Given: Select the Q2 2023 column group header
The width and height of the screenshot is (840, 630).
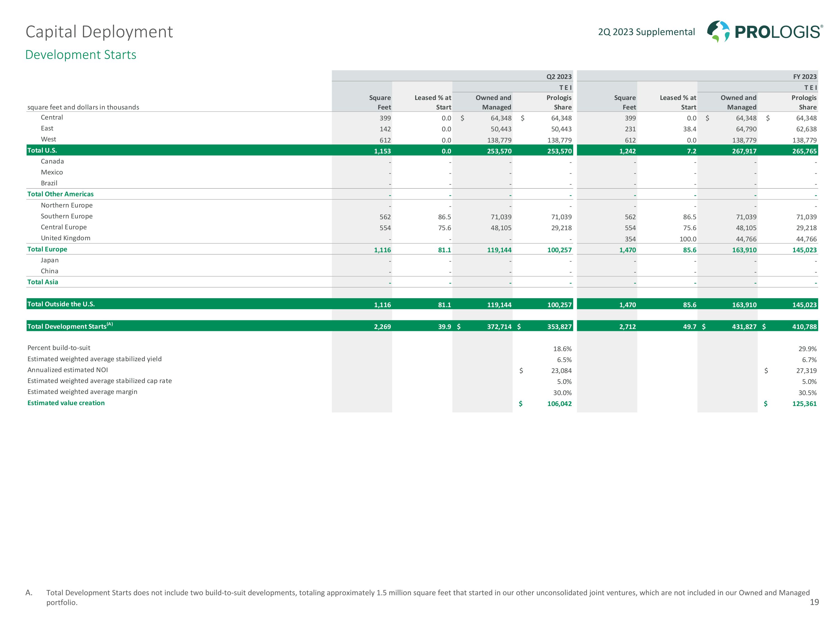Looking at the screenshot, I should (559, 77).
